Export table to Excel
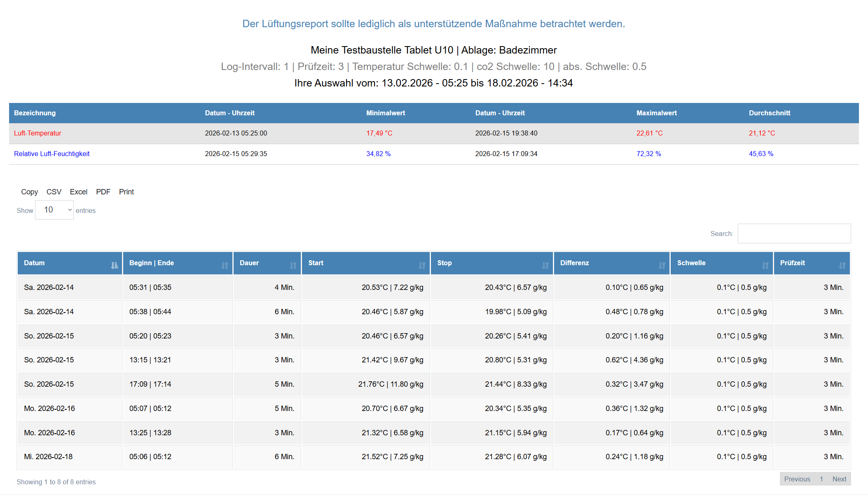The height and width of the screenshot is (495, 868). (x=78, y=192)
